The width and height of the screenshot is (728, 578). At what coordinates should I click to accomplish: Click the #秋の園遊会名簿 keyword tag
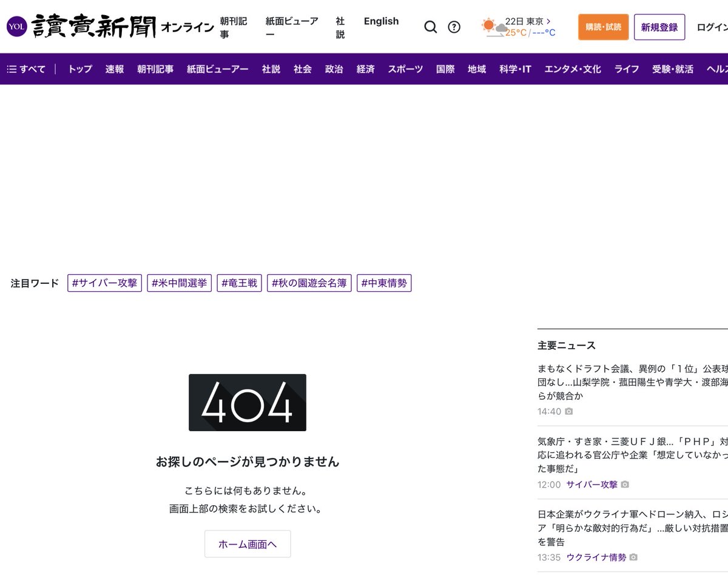coord(309,283)
